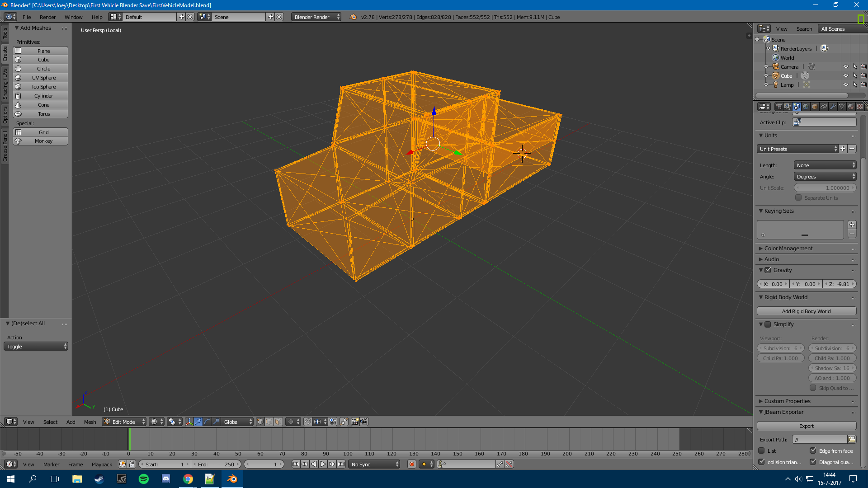Screen dimensions: 868x488
Task: Open Render menu in top bar
Action: coord(47,17)
